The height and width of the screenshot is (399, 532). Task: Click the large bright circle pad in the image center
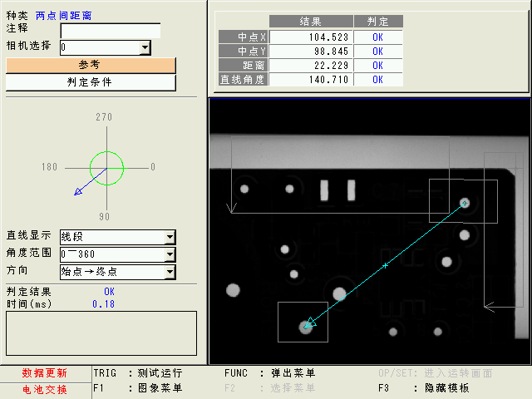point(339,293)
